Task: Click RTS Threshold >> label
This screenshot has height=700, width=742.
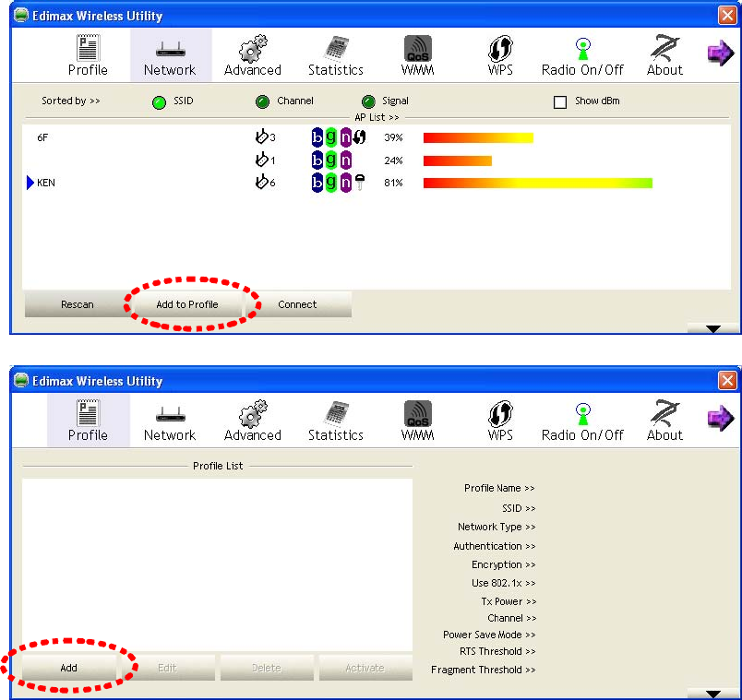Action: coord(497,651)
